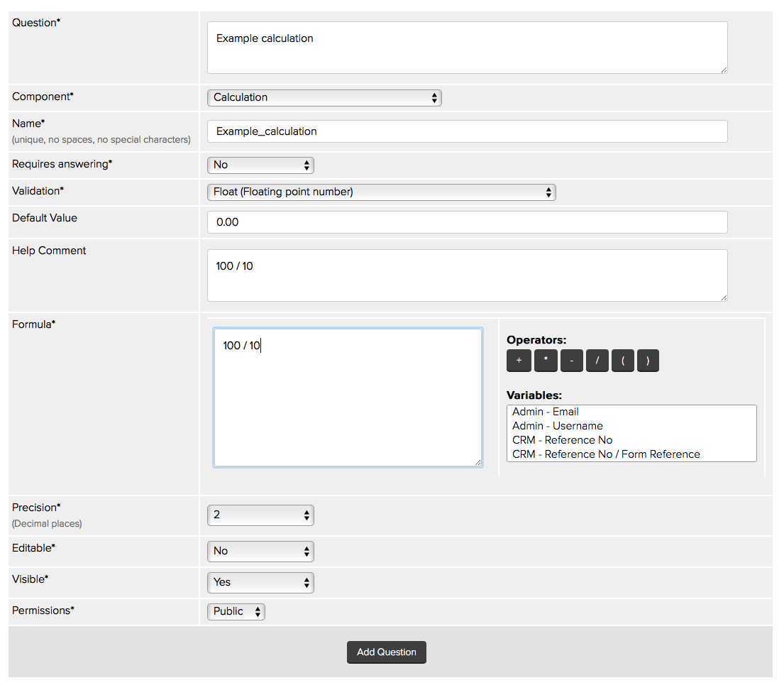Screen dimensions: 784x690
Task: Choose Admin - Username from variables
Action: (x=558, y=426)
